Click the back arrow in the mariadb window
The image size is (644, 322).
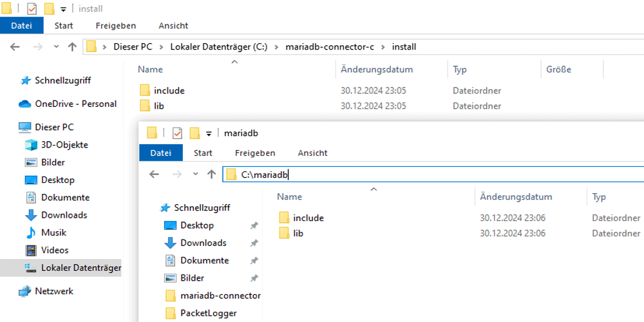pos(154,175)
